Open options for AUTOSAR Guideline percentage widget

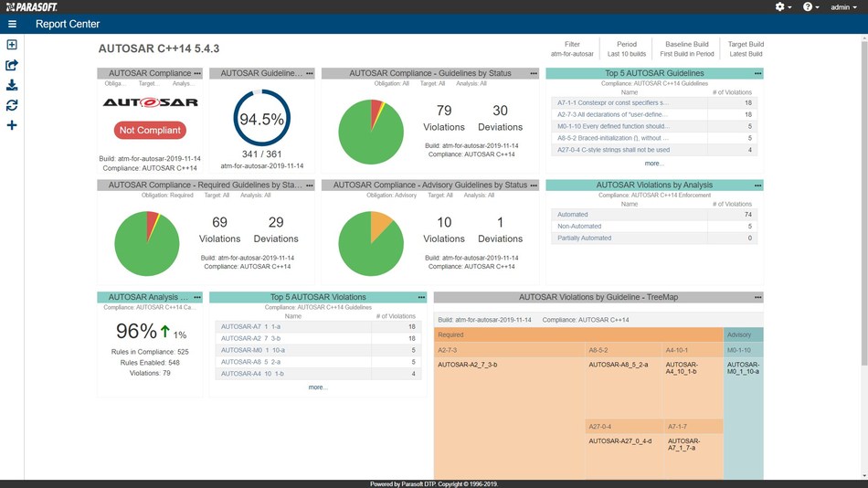tap(310, 73)
